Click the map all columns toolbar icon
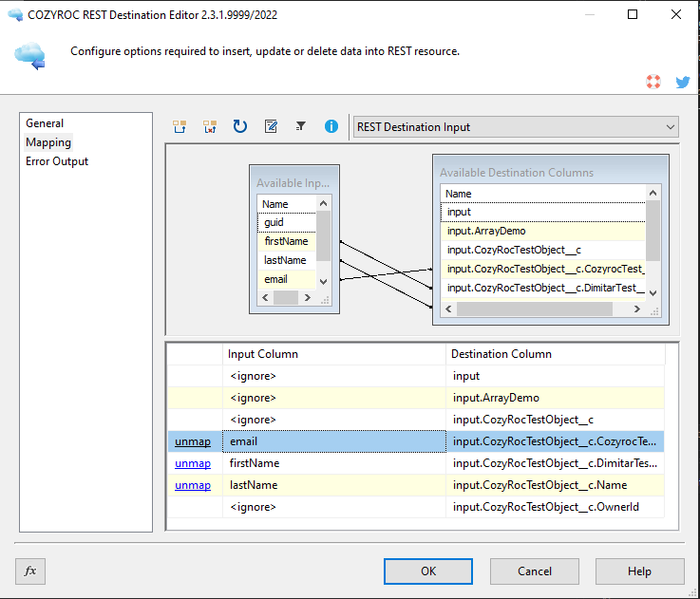Viewport: 700px width, 599px height. pyautogui.click(x=180, y=126)
